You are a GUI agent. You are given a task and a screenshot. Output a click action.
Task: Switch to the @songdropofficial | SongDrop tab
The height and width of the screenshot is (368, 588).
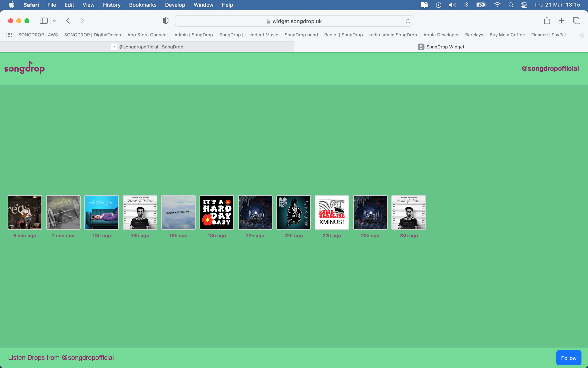click(147, 47)
